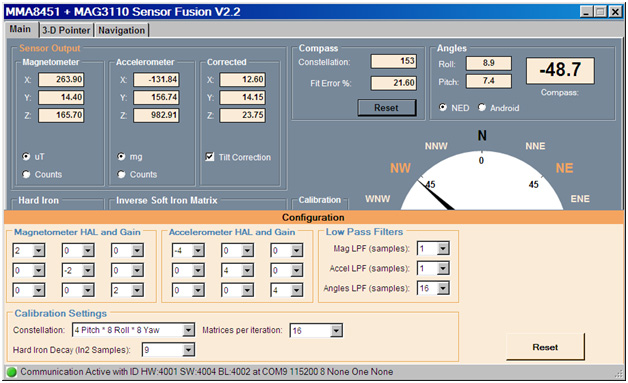The width and height of the screenshot is (628, 383).
Task: Open the Angles LPF samples dropdown
Action: [x=443, y=288]
